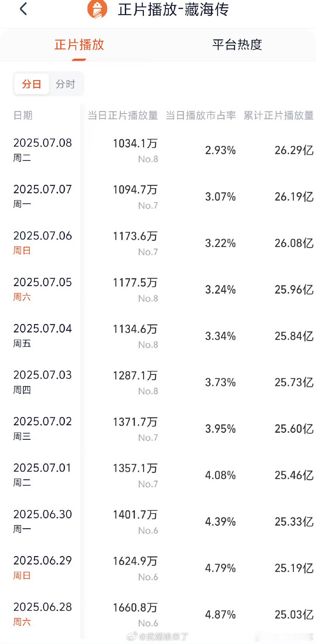Tap the Weibo watermark logo icon
The image size is (316, 644).
click(x=131, y=637)
